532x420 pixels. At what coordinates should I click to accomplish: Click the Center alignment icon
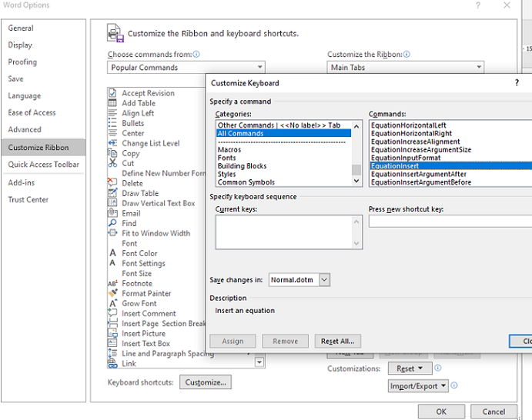[x=112, y=133]
